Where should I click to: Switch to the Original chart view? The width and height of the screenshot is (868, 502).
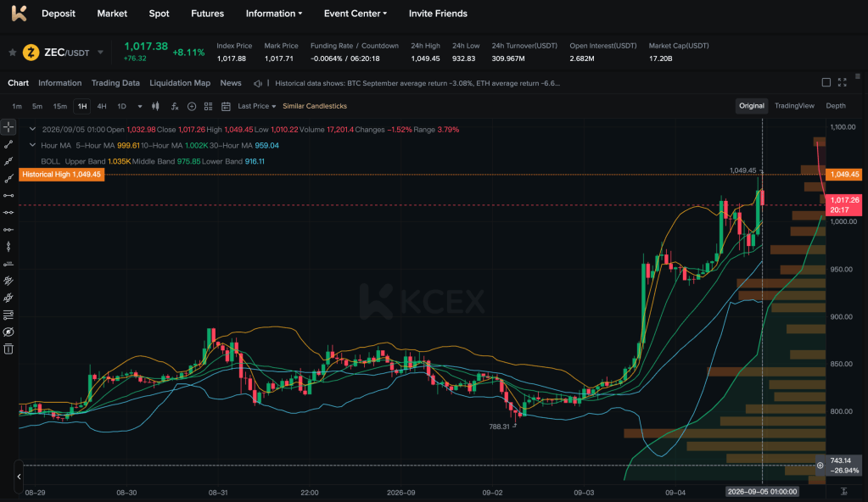(x=751, y=106)
